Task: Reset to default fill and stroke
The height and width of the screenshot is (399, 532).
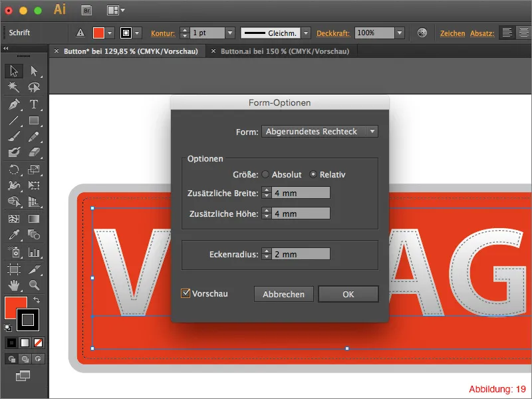Action: click(8, 327)
